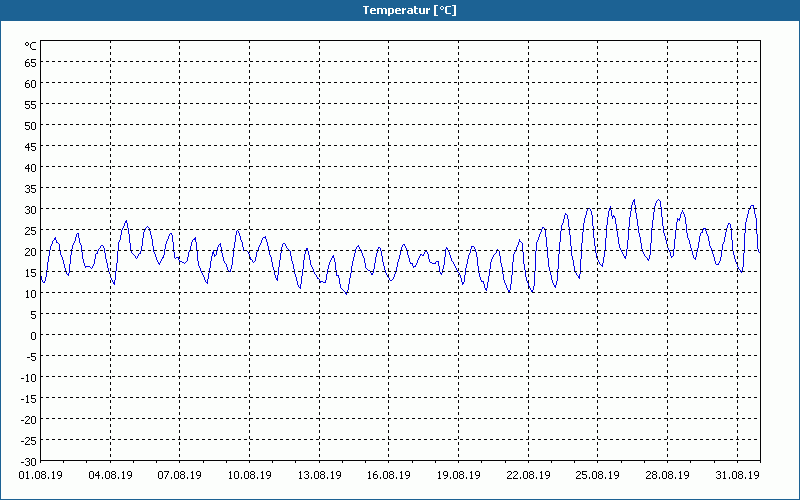Click the 13.08.19 x-axis label
800x500 pixels.
(x=319, y=475)
